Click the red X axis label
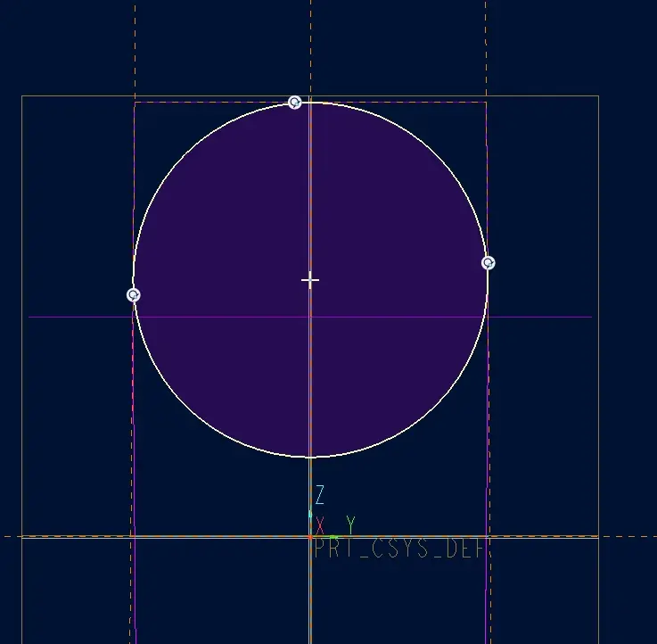The height and width of the screenshot is (644, 657). pos(320,525)
